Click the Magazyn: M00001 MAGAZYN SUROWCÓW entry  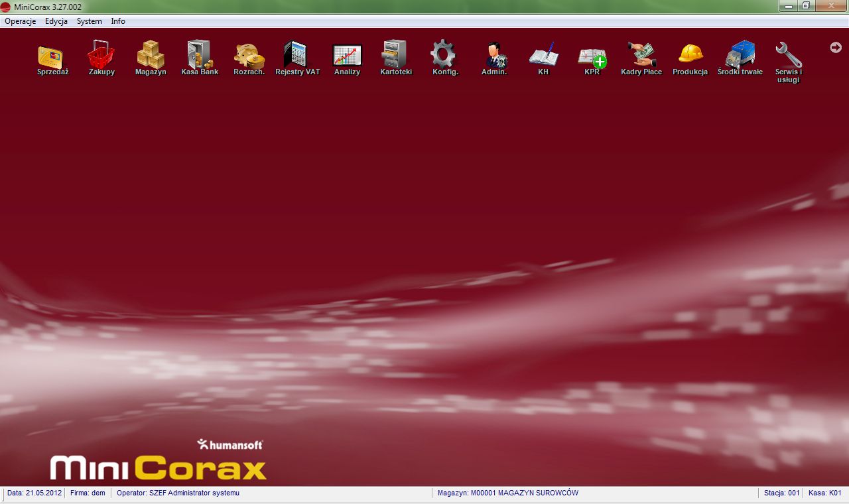click(508, 493)
